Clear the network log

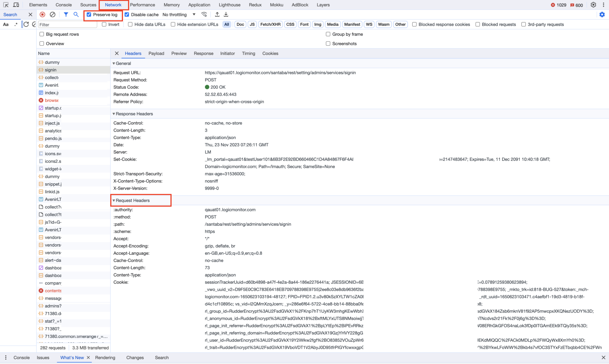pos(53,14)
